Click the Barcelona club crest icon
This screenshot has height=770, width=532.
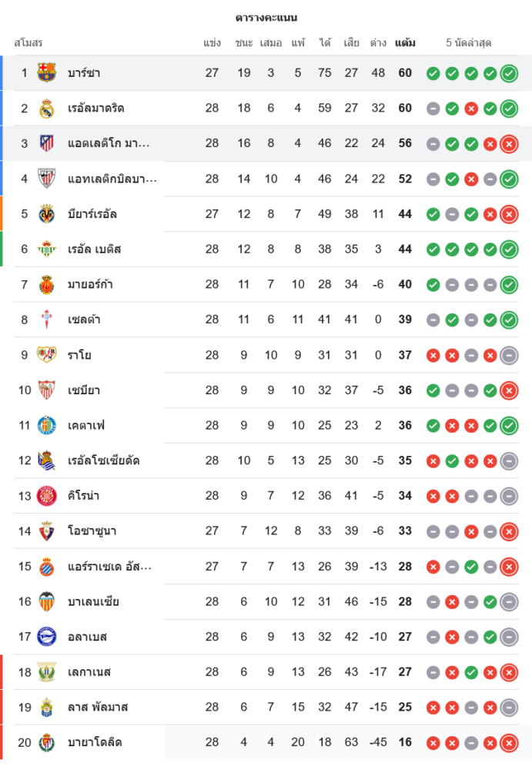click(47, 73)
